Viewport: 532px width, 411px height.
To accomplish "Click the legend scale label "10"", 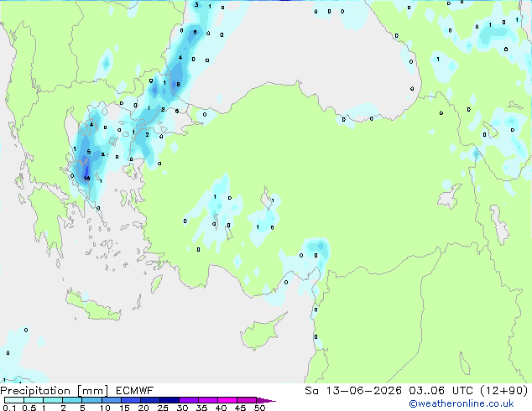I will click(x=105, y=408).
